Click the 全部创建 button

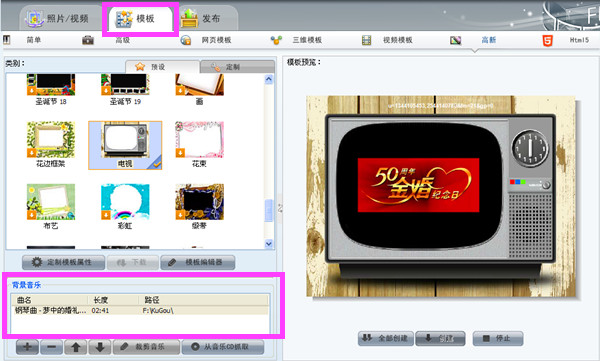[x=385, y=338]
